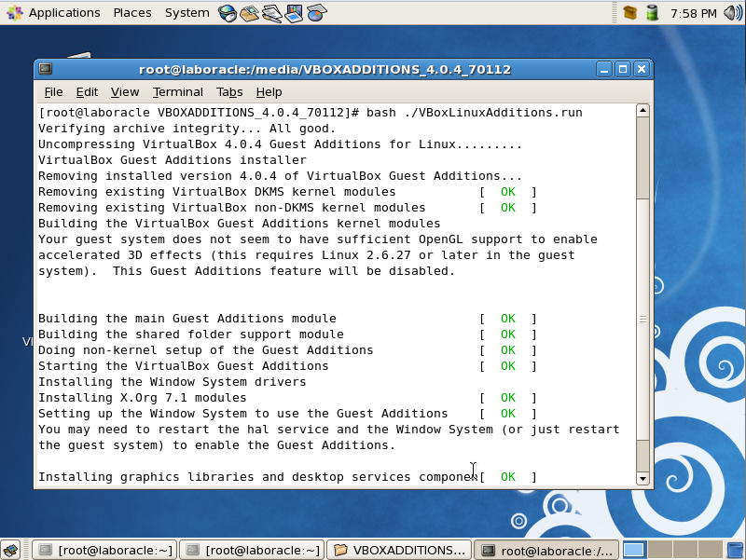
Task: Click the 'Installing graphics libraries and desktop services' line
Action: [257, 477]
